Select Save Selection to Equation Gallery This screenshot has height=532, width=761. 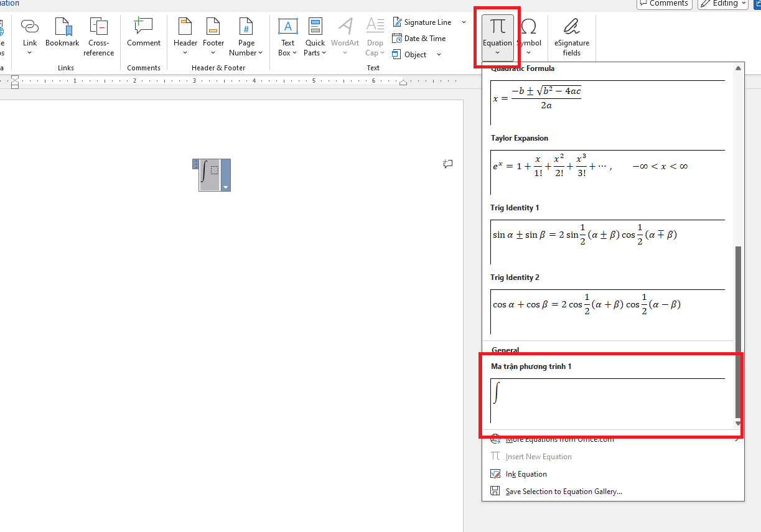[x=613, y=492]
